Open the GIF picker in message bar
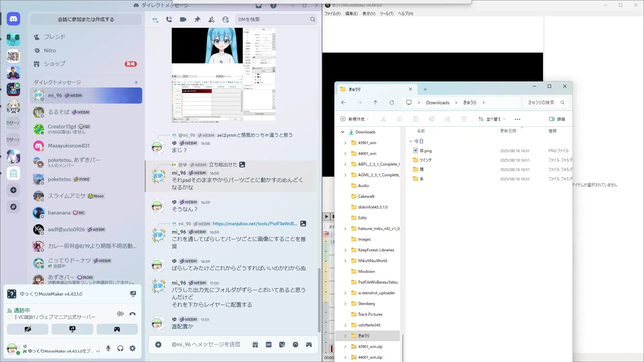This screenshot has height=362, width=644. [x=269, y=345]
